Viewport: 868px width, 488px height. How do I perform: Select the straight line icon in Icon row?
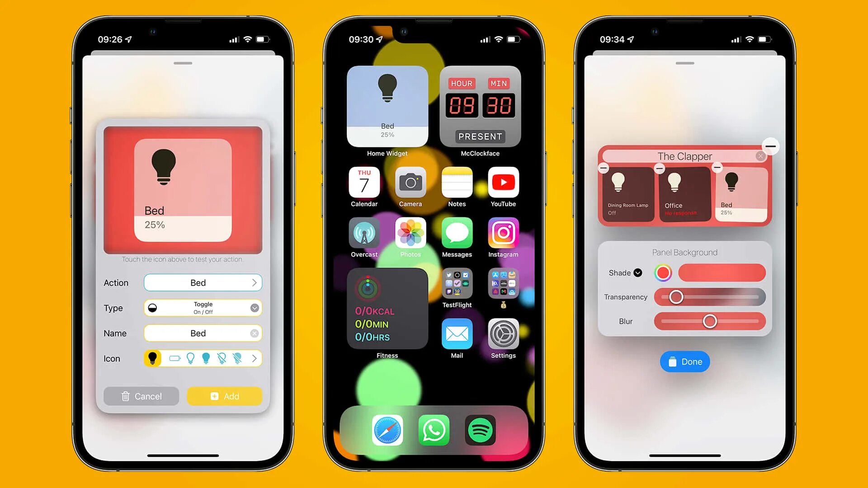tap(174, 357)
